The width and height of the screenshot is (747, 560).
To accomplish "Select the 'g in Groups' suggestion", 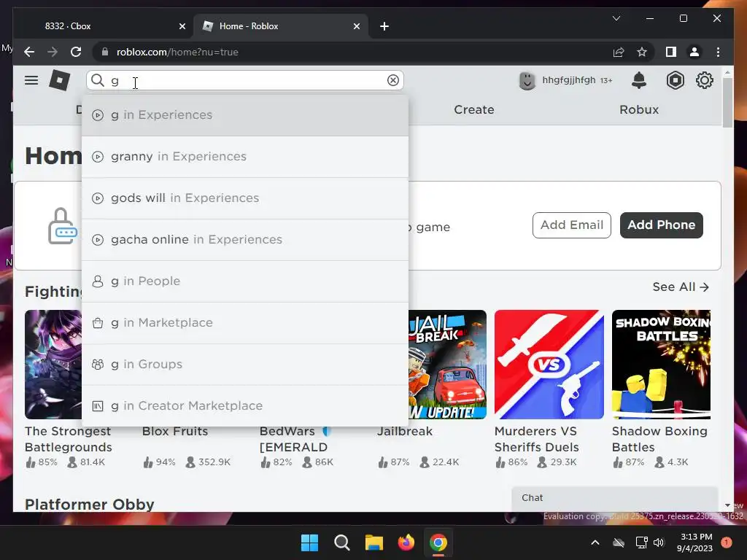I will click(x=245, y=365).
